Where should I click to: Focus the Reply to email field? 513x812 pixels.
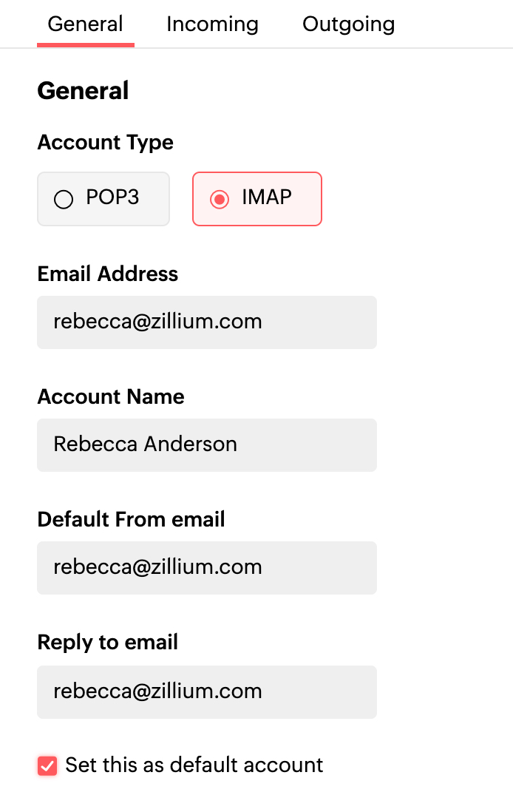(x=207, y=692)
